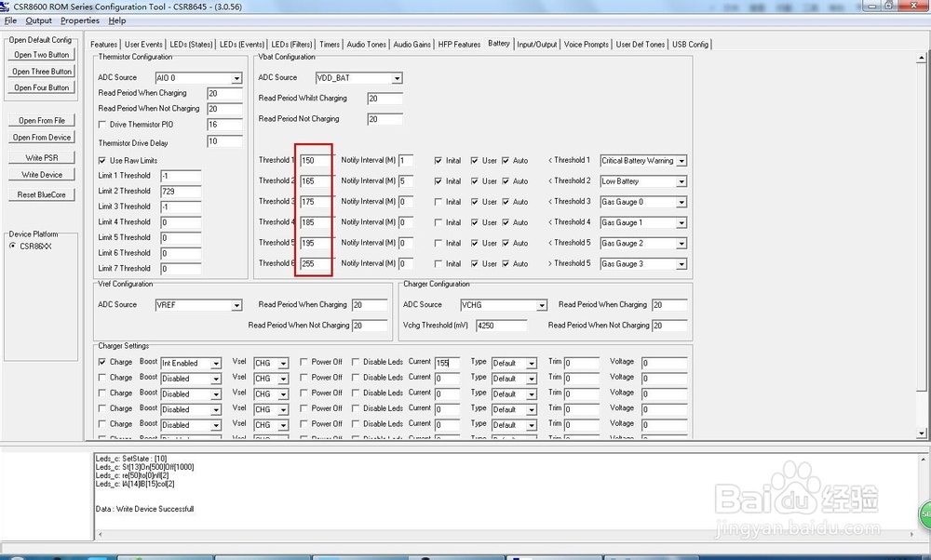
Task: Click the application icon in title bar
Action: click(6, 7)
